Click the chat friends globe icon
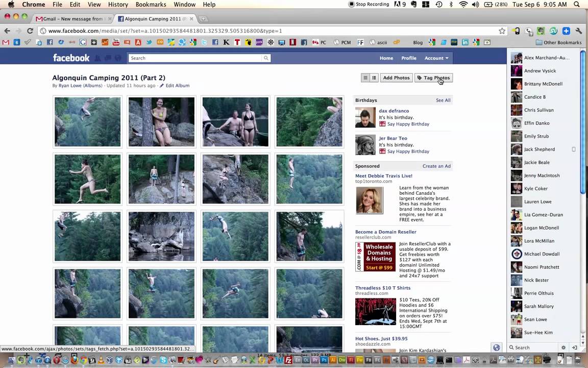Screen dimensions: 588x368 tap(496, 347)
